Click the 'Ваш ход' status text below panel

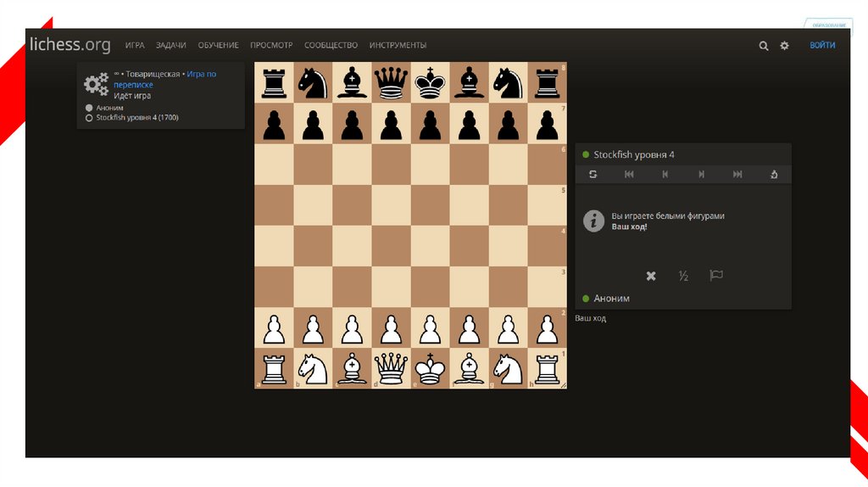click(590, 318)
